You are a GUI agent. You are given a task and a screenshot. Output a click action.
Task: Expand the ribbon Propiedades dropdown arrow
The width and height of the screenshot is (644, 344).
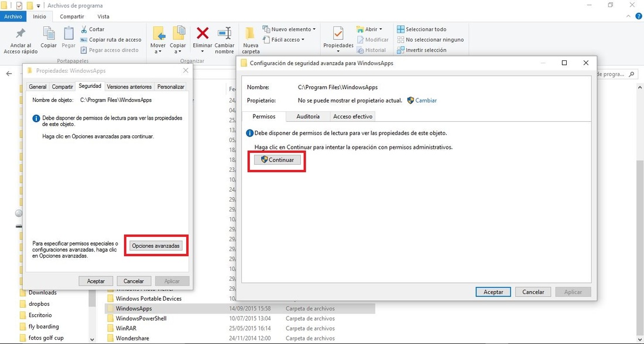point(338,52)
